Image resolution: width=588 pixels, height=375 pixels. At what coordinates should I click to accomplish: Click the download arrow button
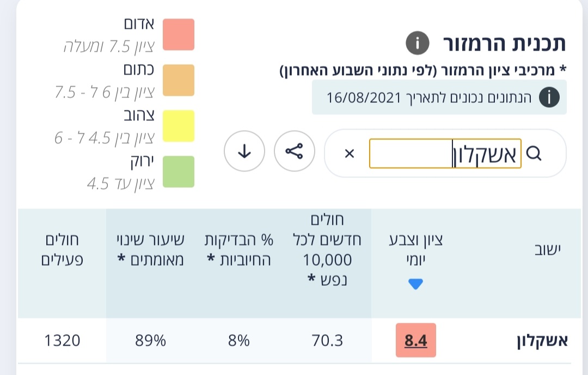point(244,151)
